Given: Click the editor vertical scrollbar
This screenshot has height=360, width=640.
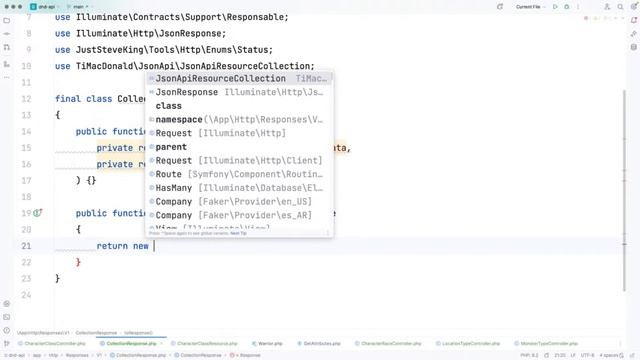Looking at the screenshot, I should coord(624,190).
